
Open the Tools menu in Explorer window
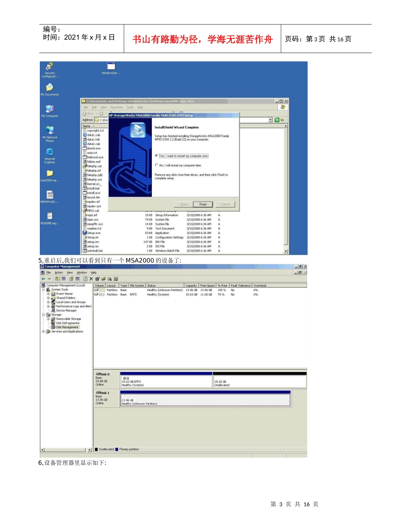pos(130,107)
